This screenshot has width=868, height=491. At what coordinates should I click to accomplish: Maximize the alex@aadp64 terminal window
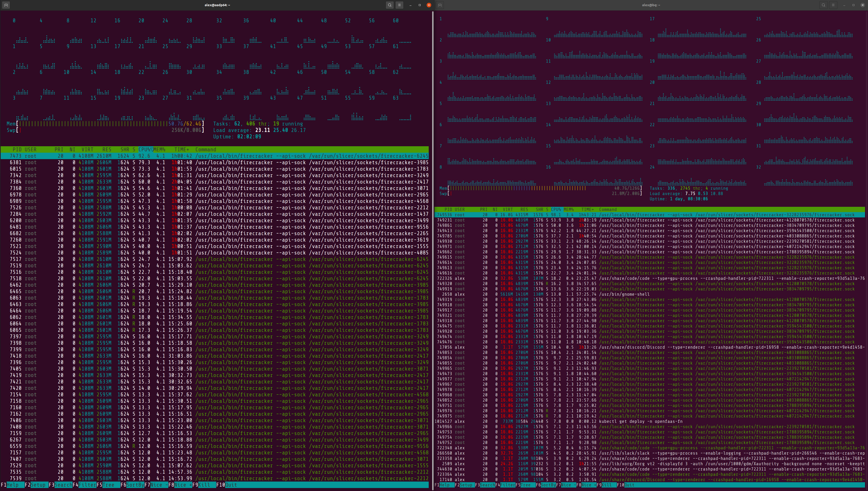click(x=420, y=5)
